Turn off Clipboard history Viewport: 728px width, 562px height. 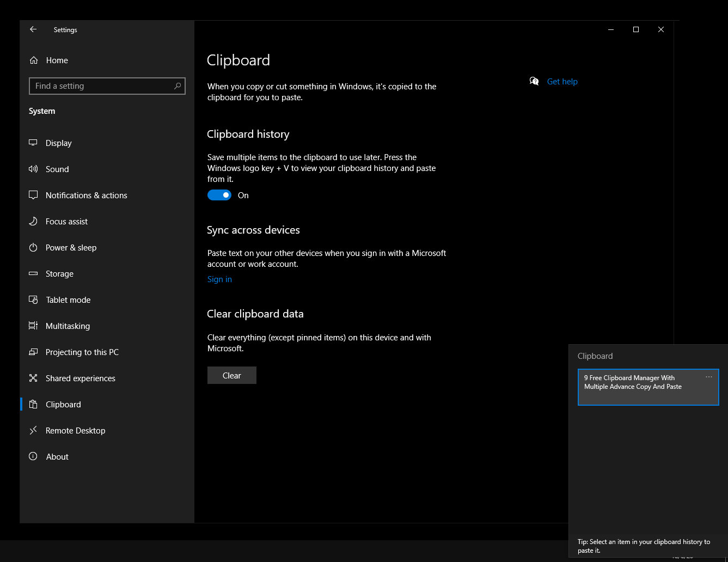click(219, 194)
